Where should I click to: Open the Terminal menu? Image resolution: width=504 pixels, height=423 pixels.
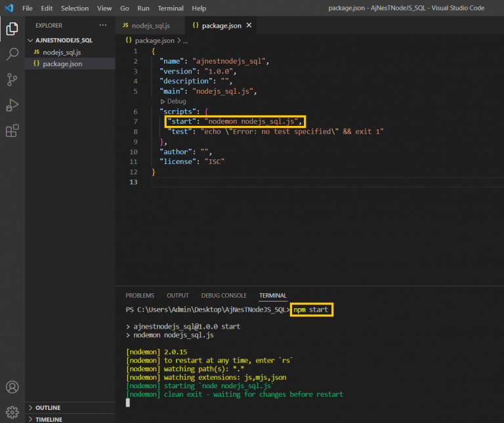[171, 8]
